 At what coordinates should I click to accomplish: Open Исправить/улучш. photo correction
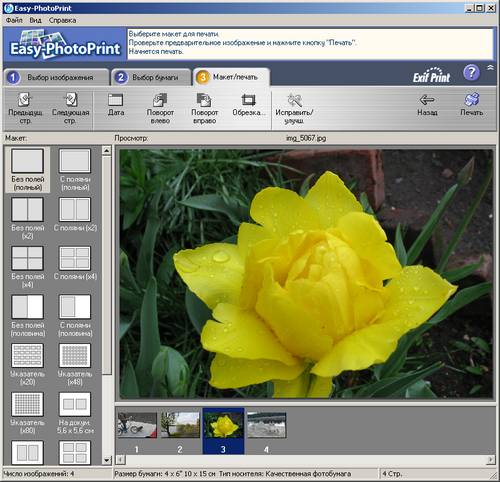294,108
